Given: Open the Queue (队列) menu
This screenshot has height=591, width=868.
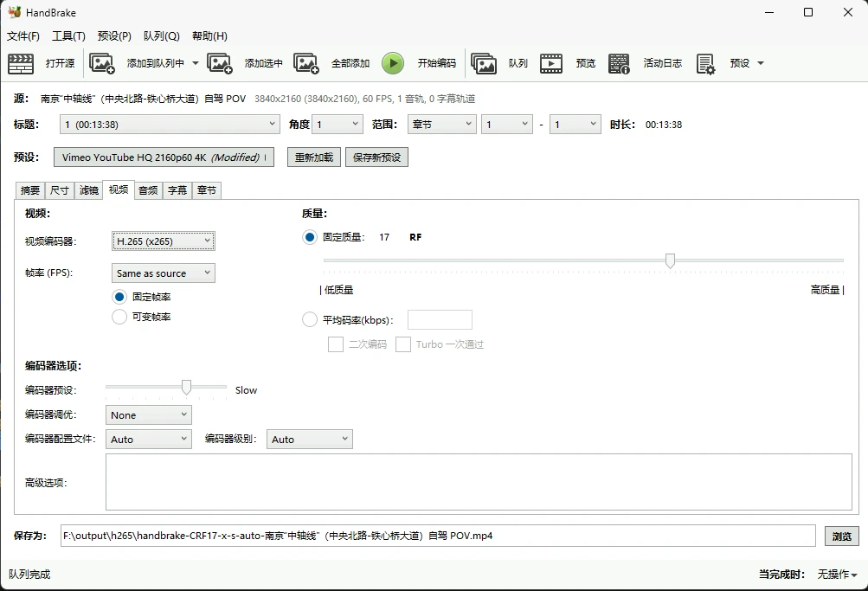Looking at the screenshot, I should [x=161, y=36].
